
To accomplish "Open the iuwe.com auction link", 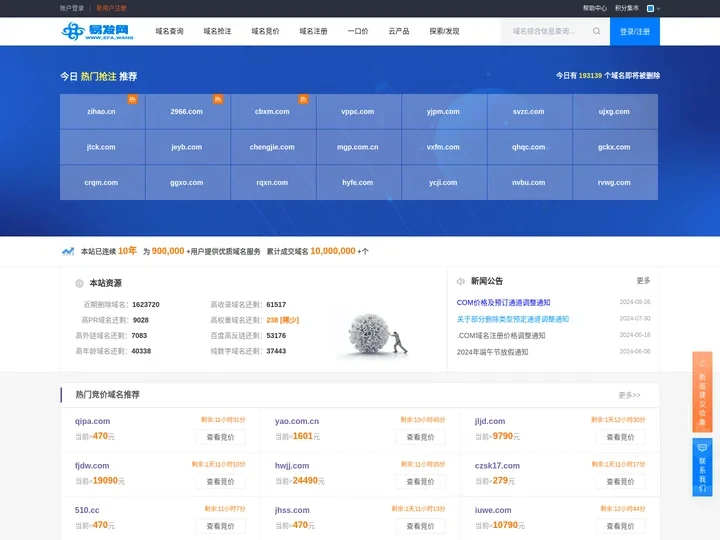I will [493, 510].
